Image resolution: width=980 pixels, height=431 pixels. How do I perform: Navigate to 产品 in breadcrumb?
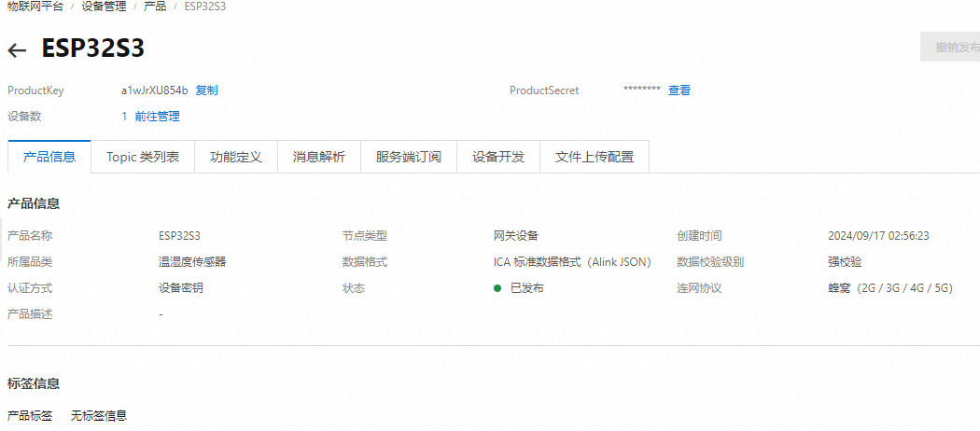[x=155, y=7]
